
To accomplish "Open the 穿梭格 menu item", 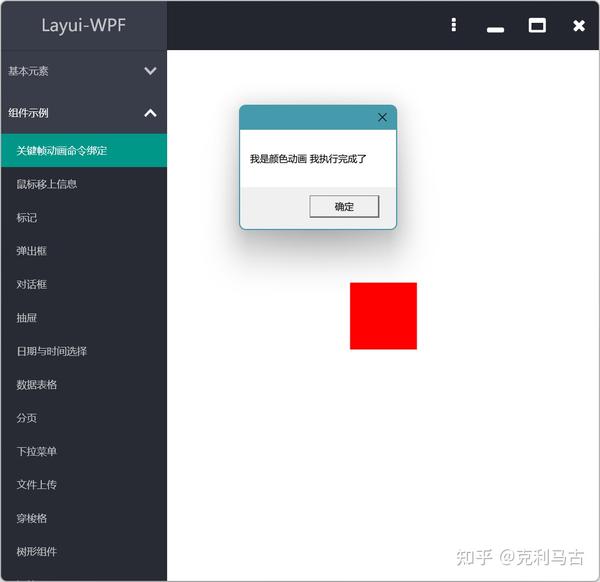I will 84,518.
